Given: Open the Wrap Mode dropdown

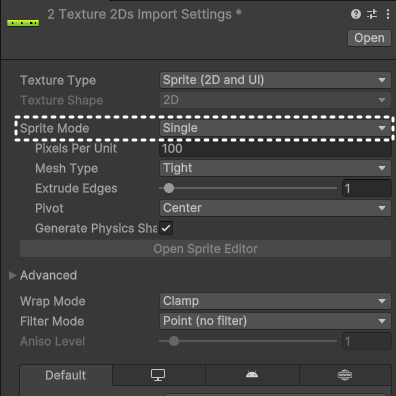Looking at the screenshot, I should (x=275, y=301).
